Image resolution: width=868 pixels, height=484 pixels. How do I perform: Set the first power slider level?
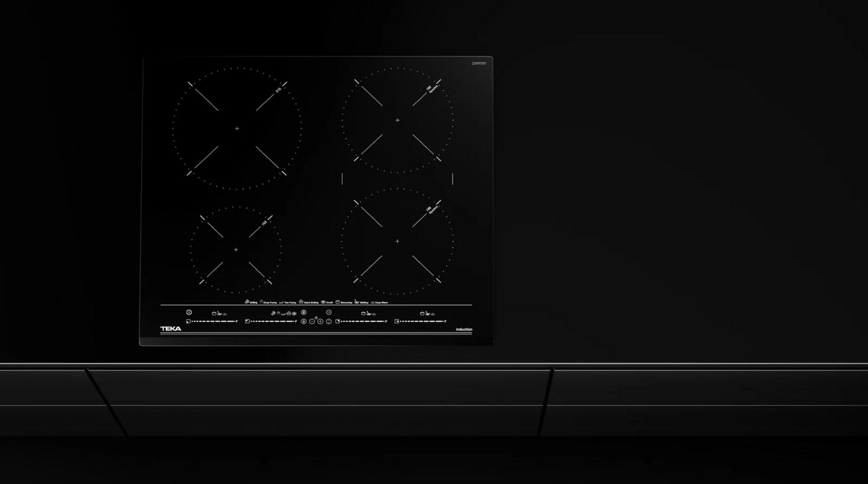tap(214, 321)
